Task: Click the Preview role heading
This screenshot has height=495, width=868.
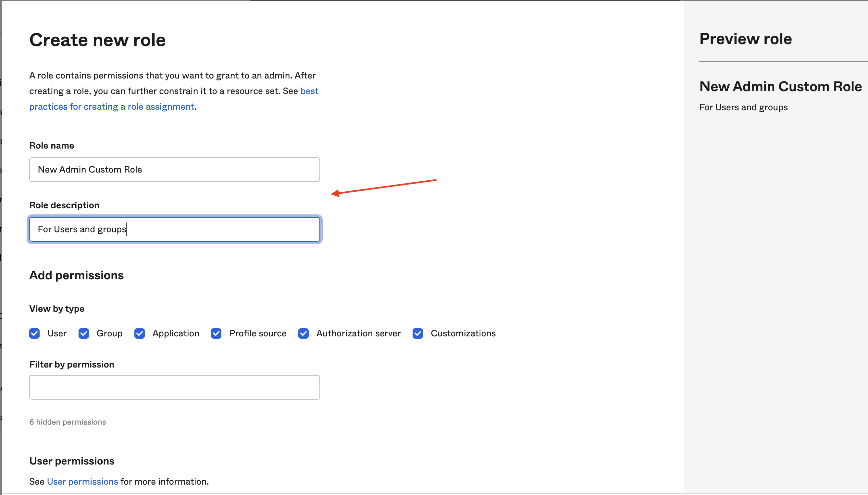Action: click(745, 39)
